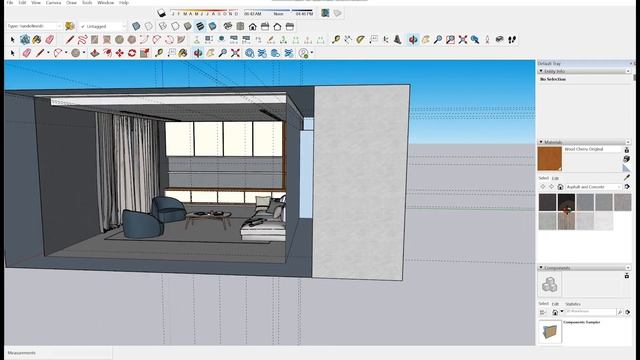Toggle the Orbit tool in large toolset
The image size is (640, 360).
pos(413,40)
